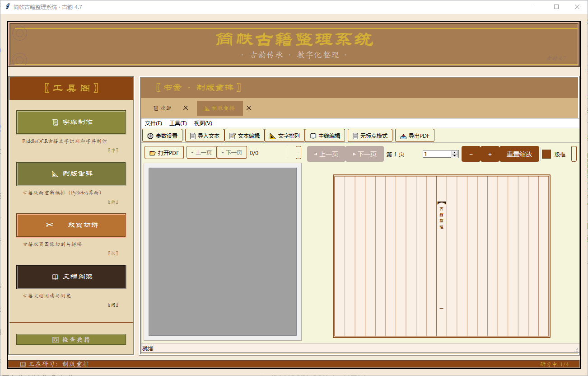Image resolution: width=588 pixels, height=376 pixels.
Task: Select the 双页切拼 page splitting tool
Action: coord(71,226)
